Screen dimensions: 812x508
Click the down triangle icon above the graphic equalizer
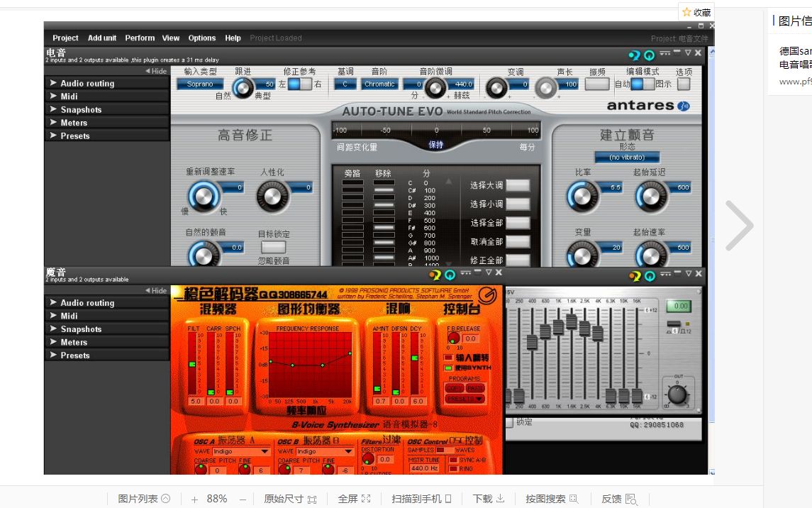(x=689, y=274)
